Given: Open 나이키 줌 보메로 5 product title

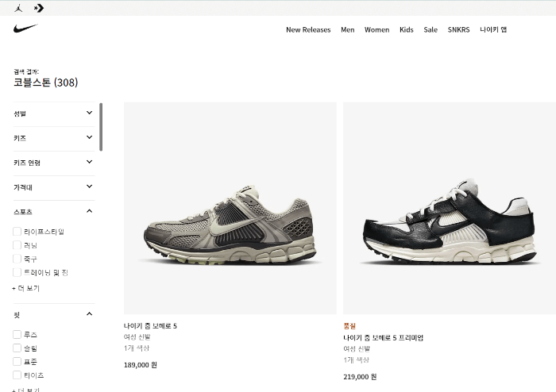Looking at the screenshot, I should [150, 326].
